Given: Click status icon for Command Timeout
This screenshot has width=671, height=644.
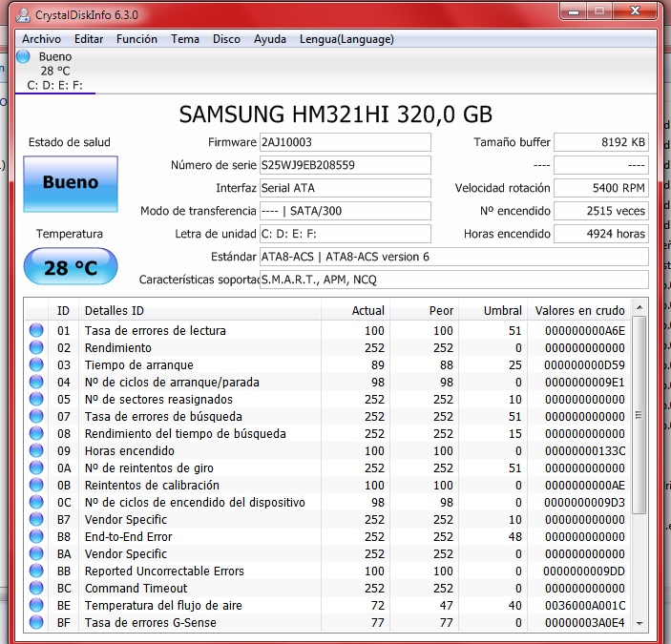Looking at the screenshot, I should 36,588.
